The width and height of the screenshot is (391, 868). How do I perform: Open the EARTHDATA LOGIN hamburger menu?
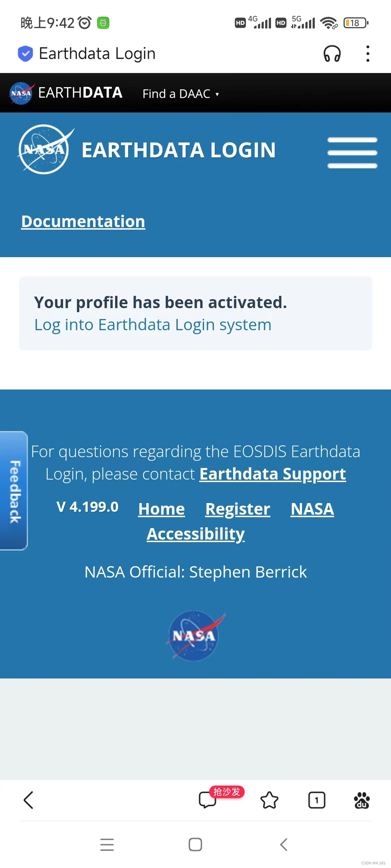click(352, 152)
